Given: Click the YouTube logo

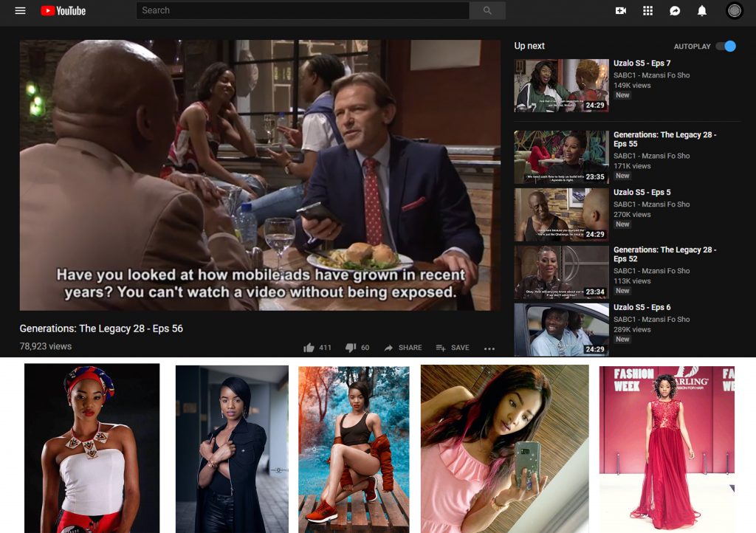Looking at the screenshot, I should (63, 11).
